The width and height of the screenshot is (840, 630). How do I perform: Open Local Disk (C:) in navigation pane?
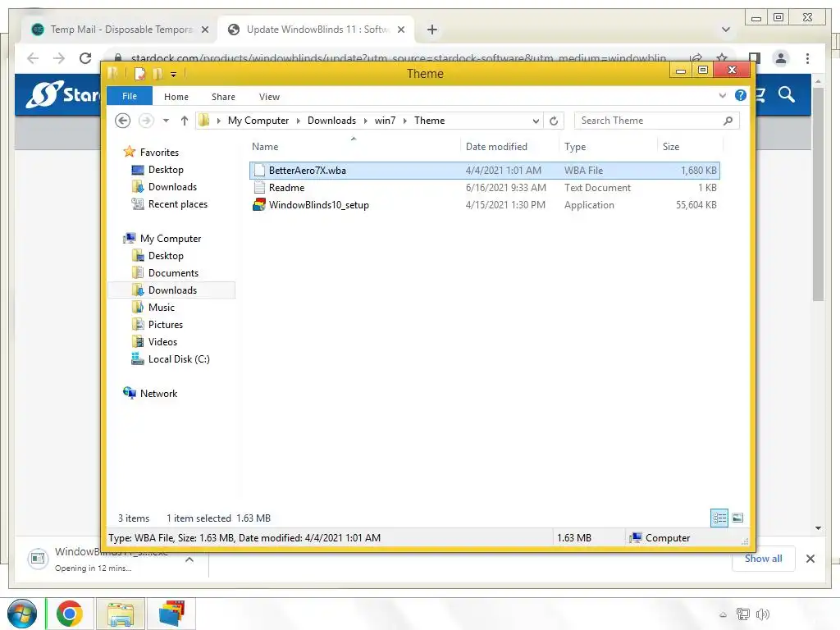point(179,359)
